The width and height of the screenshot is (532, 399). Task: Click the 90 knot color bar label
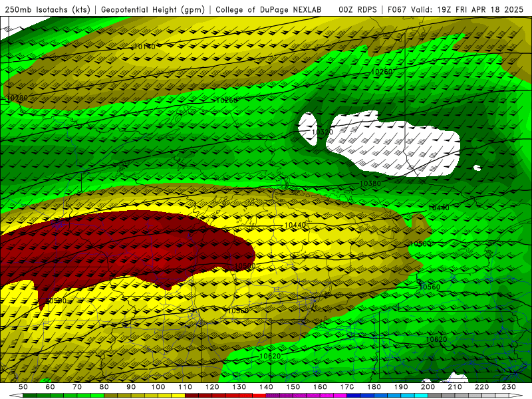pos(131,387)
